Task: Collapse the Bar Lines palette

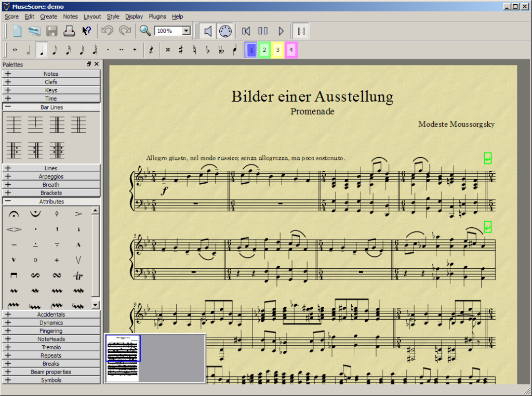Action: pyautogui.click(x=51, y=107)
